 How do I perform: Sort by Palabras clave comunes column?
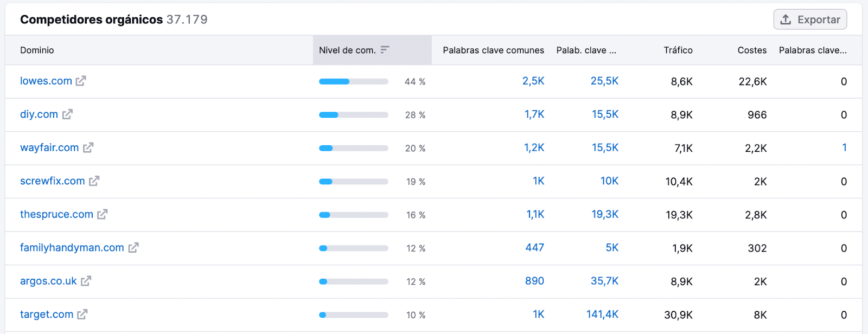493,50
